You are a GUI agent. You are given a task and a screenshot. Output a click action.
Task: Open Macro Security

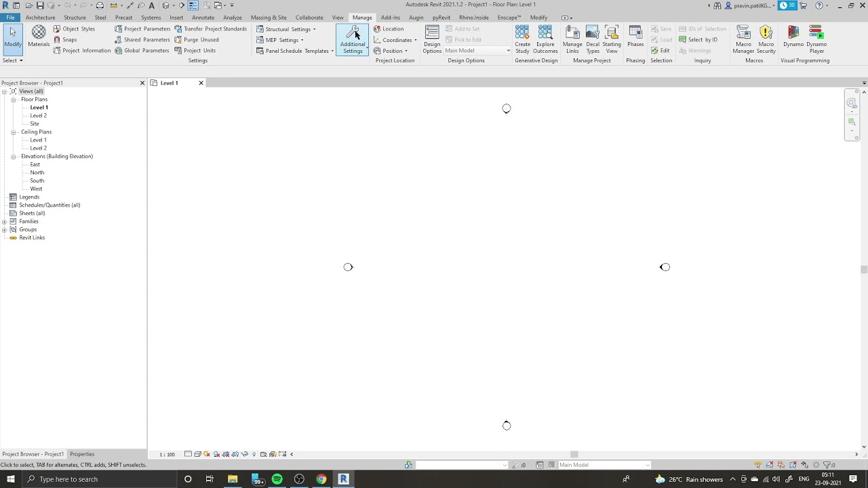(x=766, y=39)
